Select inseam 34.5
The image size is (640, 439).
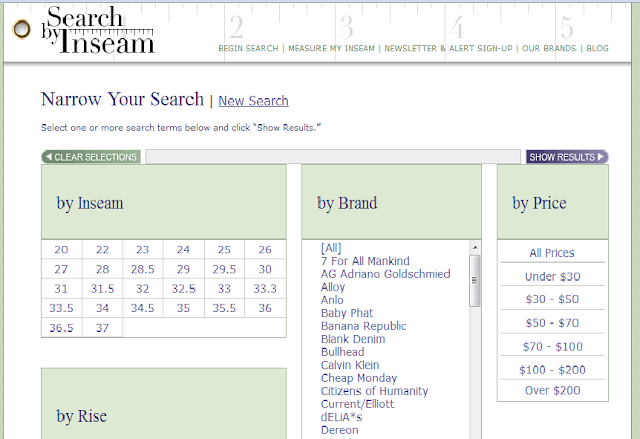pyautogui.click(x=142, y=308)
